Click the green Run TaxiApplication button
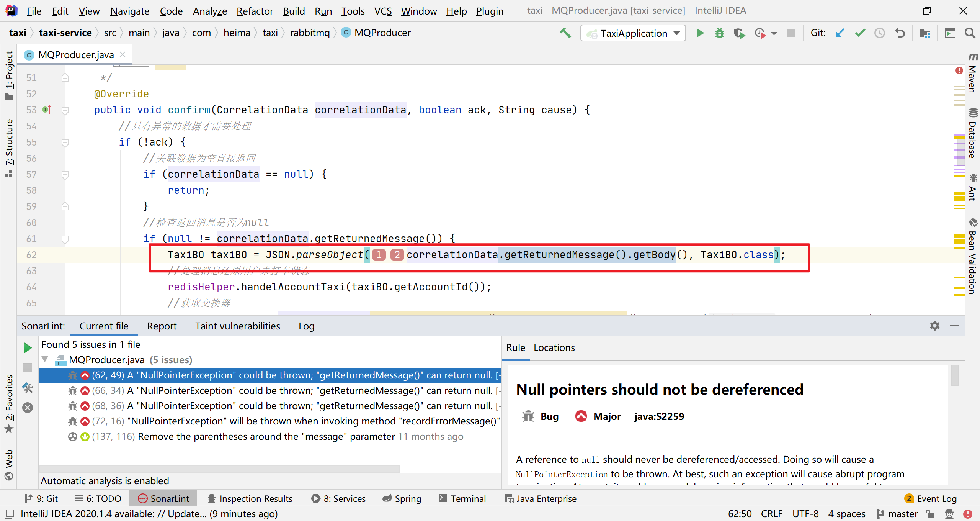 tap(700, 33)
